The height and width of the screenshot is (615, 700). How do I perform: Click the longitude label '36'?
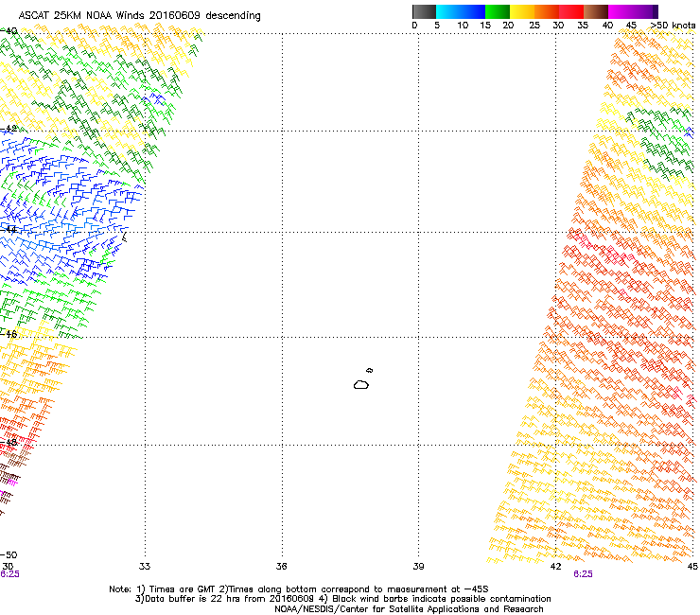point(281,567)
